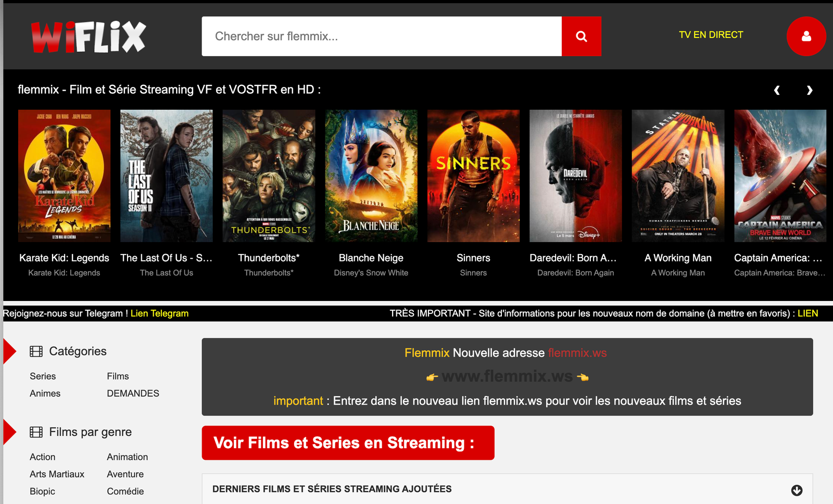Screen dimensions: 833x504
Task: Choose the Aventure genre
Action: point(125,474)
